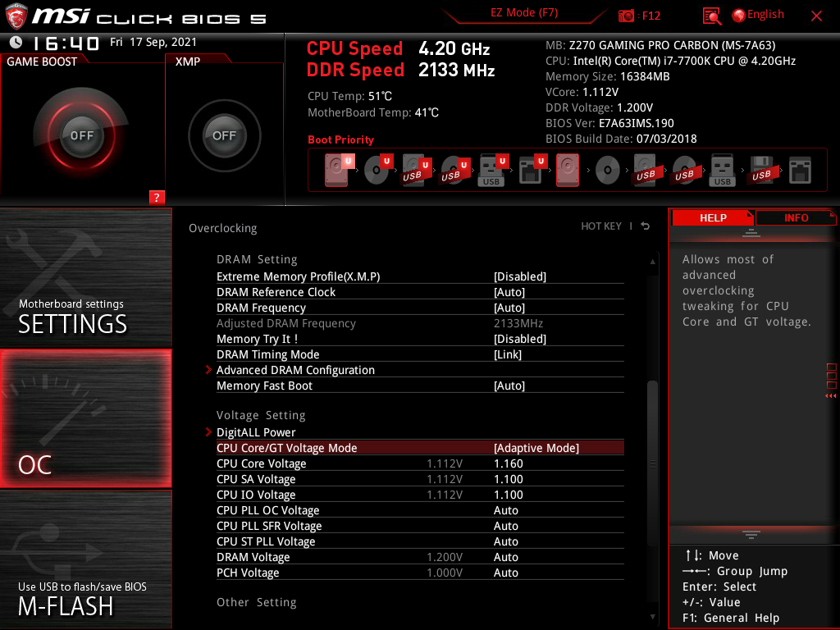Click the HOT KEY label
840x630 pixels.
[601, 226]
